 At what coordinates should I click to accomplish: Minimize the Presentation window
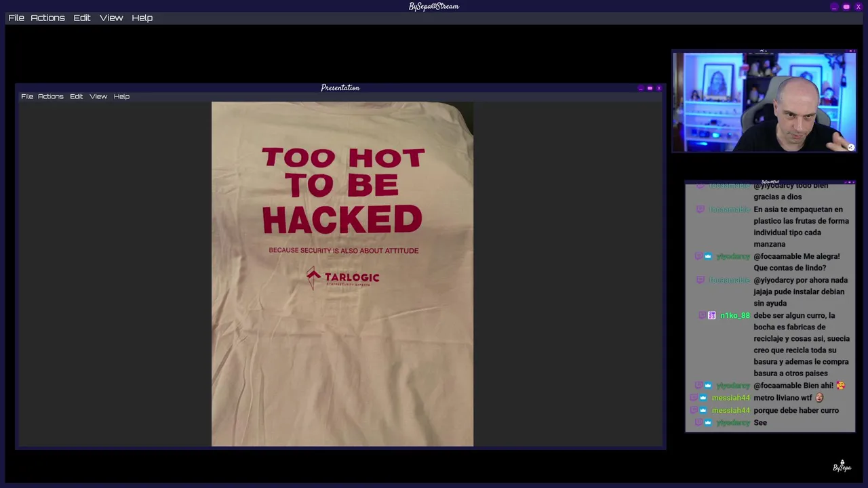click(641, 88)
